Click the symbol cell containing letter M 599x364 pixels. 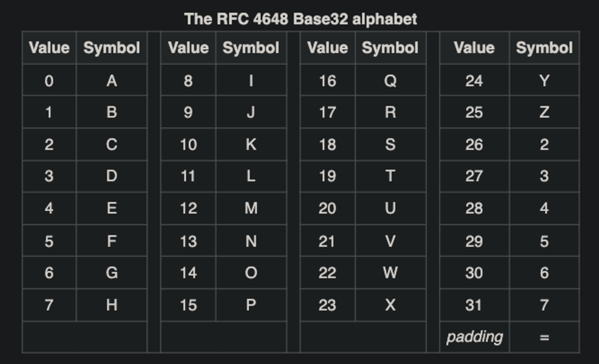[x=251, y=209]
